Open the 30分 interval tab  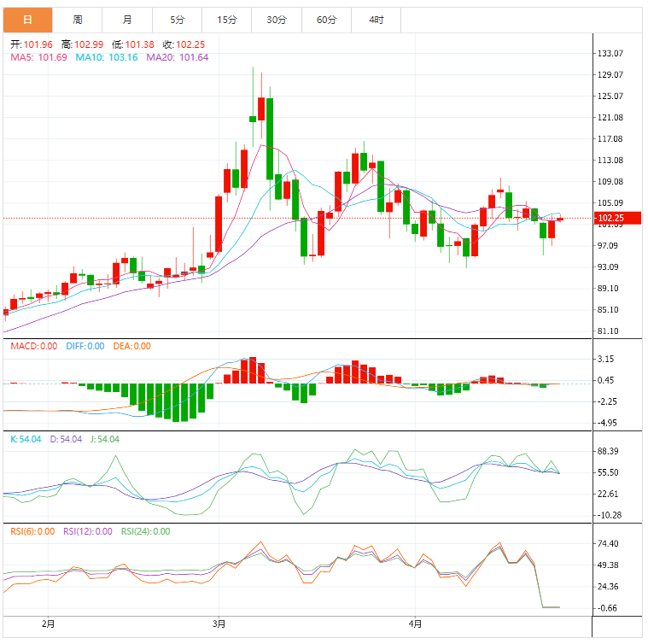coord(277,20)
